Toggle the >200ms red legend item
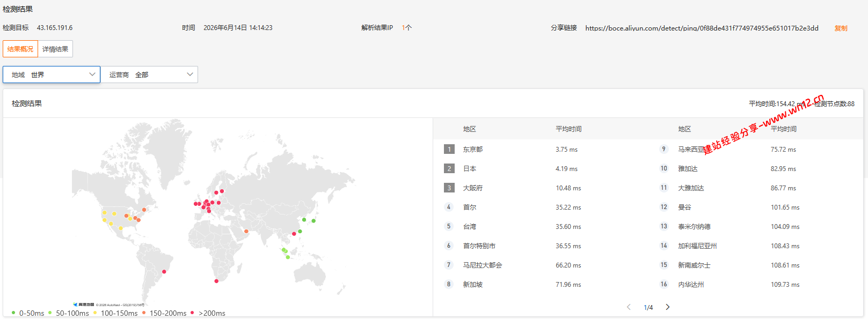This screenshot has width=868, height=319. tap(208, 313)
